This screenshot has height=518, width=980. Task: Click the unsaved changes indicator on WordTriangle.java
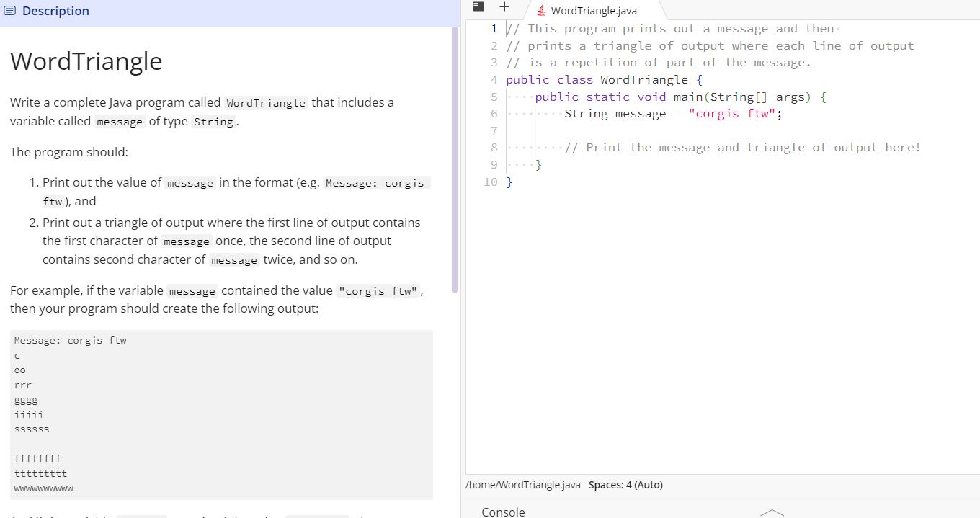[543, 11]
